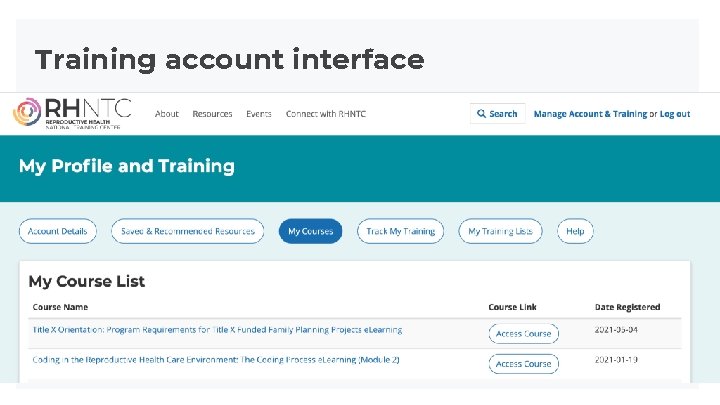Click the My Profile and Training heading
This screenshot has height=405, width=720.
[127, 166]
